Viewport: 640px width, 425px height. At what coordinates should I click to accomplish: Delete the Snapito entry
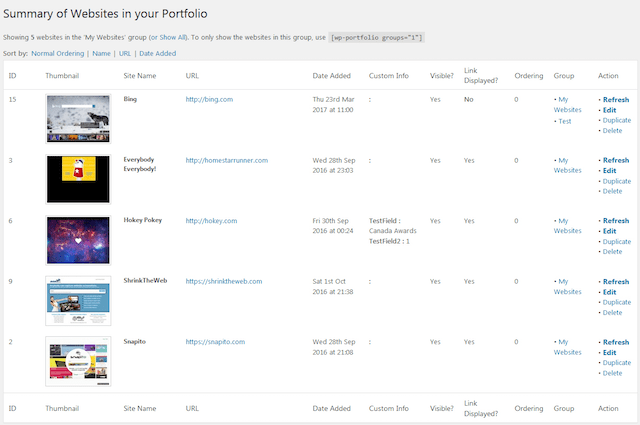coord(612,373)
